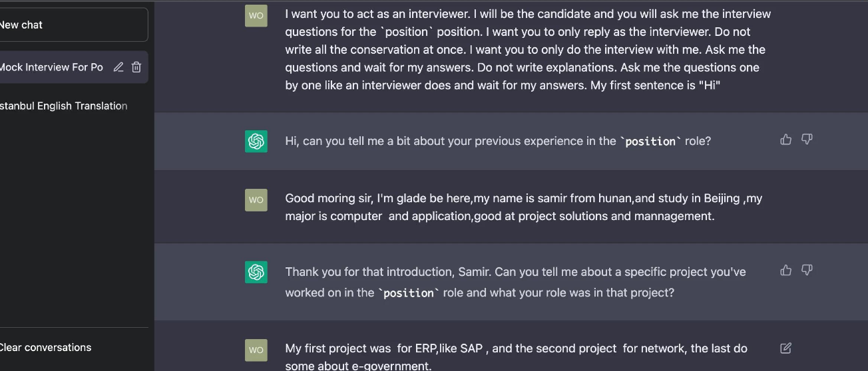The height and width of the screenshot is (371, 868).
Task: Delete the Mock Interview conversation via trash icon
Action: click(x=136, y=67)
